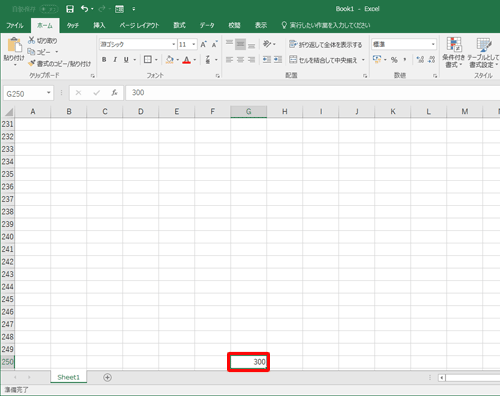Align text right
Viewport: 500px width, 396px height.
pyautogui.click(x=252, y=60)
